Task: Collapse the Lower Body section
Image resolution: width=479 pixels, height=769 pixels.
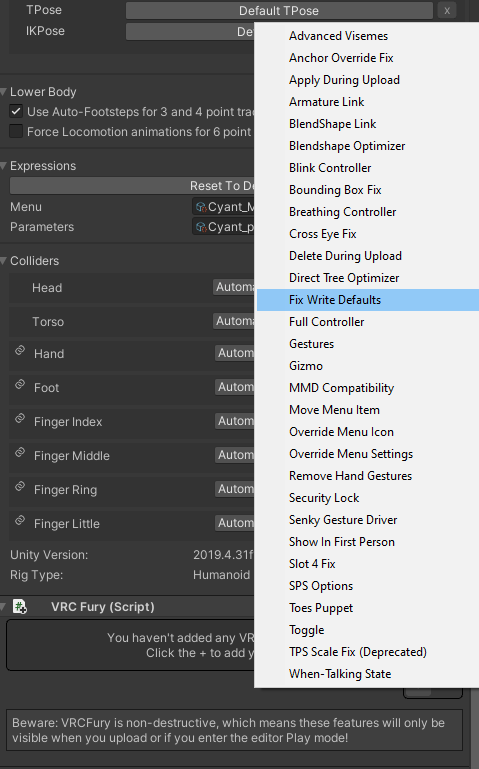Action: pos(3,92)
